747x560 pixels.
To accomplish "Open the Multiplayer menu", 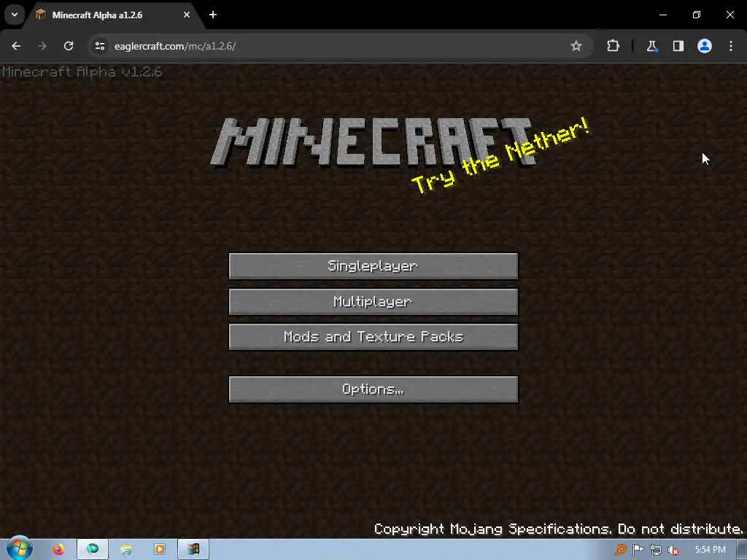I will [x=373, y=301].
